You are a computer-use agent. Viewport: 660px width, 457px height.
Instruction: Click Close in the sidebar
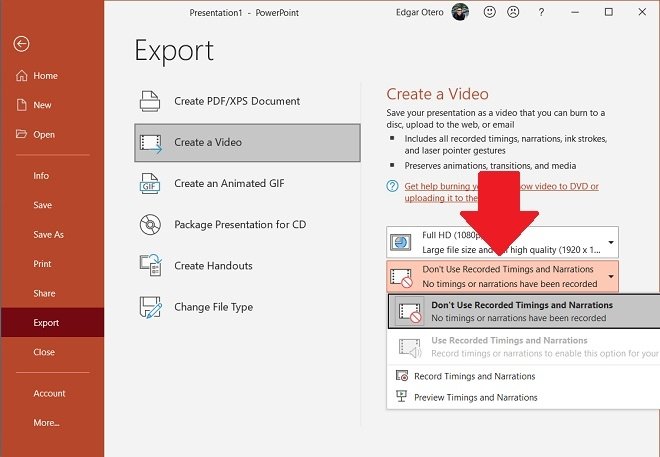click(x=44, y=352)
